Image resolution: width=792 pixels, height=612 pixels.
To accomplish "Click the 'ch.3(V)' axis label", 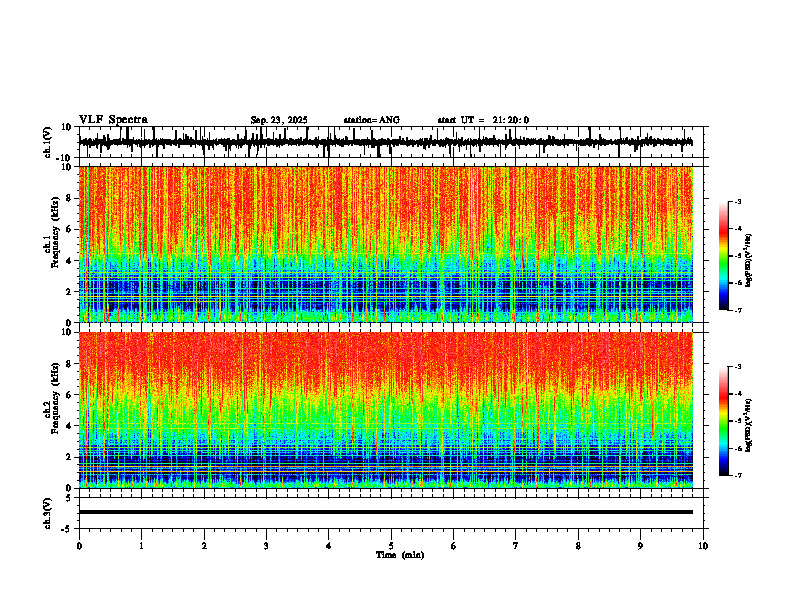I will click(x=48, y=514).
